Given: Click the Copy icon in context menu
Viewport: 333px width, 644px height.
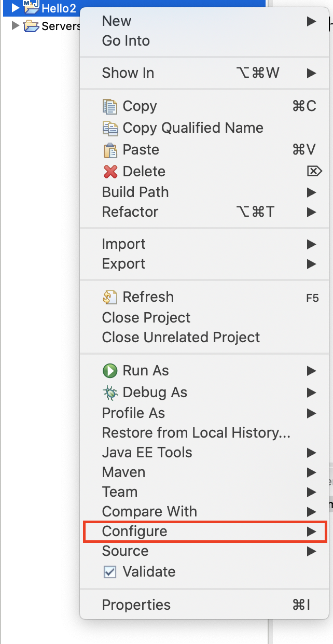Looking at the screenshot, I should pos(110,106).
